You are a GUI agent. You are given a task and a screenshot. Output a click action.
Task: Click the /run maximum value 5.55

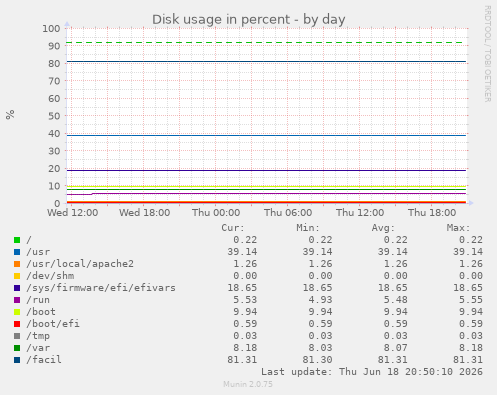471,300
